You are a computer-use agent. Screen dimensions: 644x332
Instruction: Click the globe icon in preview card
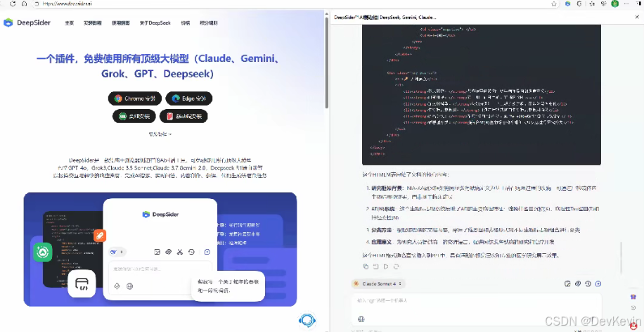(130, 286)
